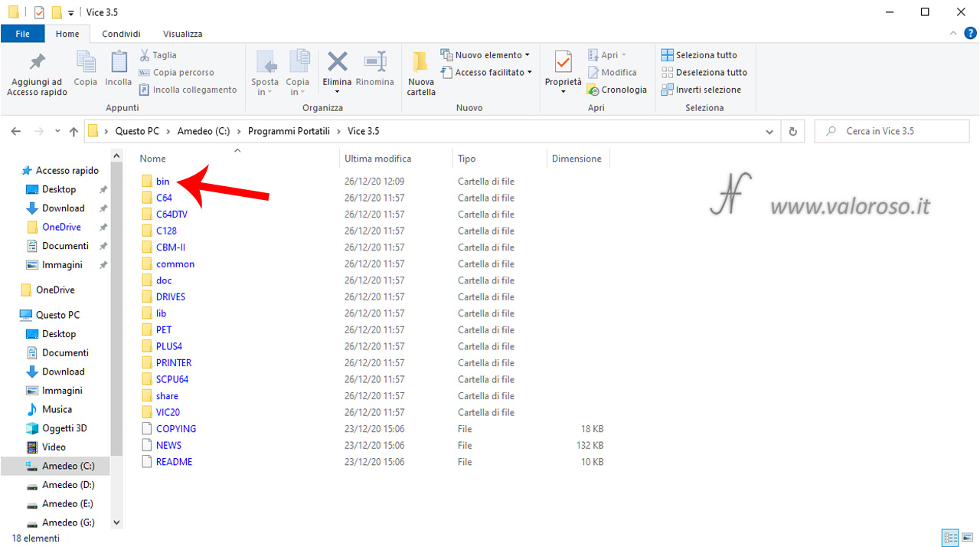Click the Cronologia history icon
Screen dimensions: 980x547
593,90
